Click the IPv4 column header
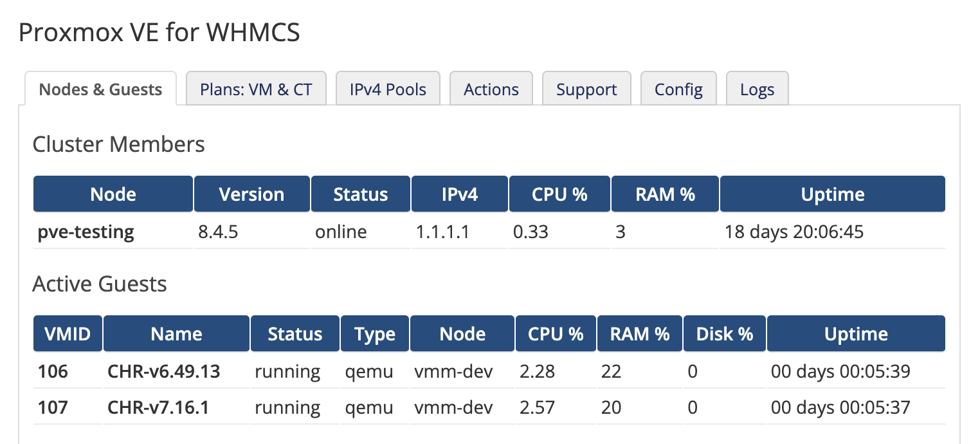This screenshot has width=980, height=444. coord(460,194)
